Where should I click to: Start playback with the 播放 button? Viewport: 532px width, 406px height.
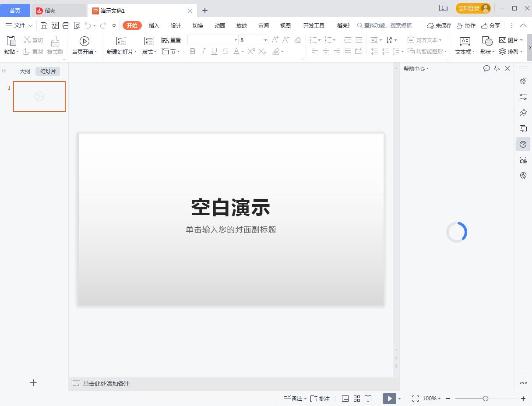coord(389,399)
